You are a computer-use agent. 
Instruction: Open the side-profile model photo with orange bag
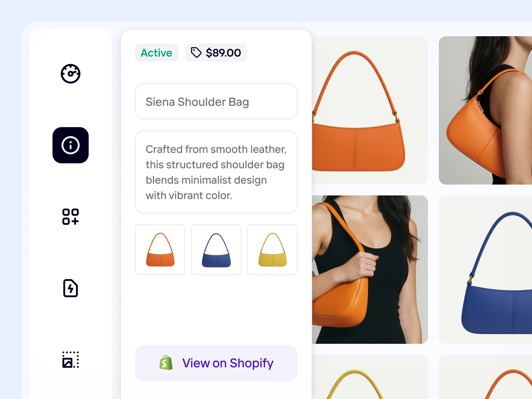tap(485, 110)
